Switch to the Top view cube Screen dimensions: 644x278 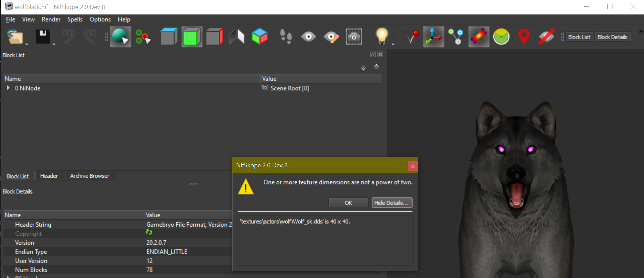169,37
